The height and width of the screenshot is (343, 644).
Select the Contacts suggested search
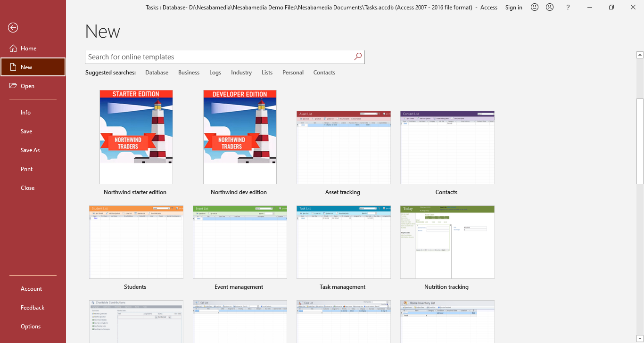pos(324,73)
